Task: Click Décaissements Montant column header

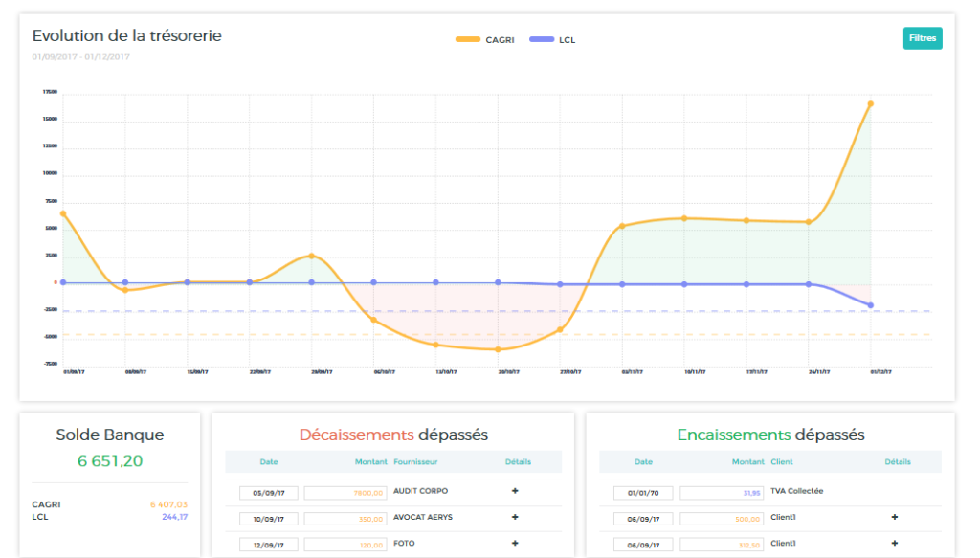Action: (x=371, y=461)
